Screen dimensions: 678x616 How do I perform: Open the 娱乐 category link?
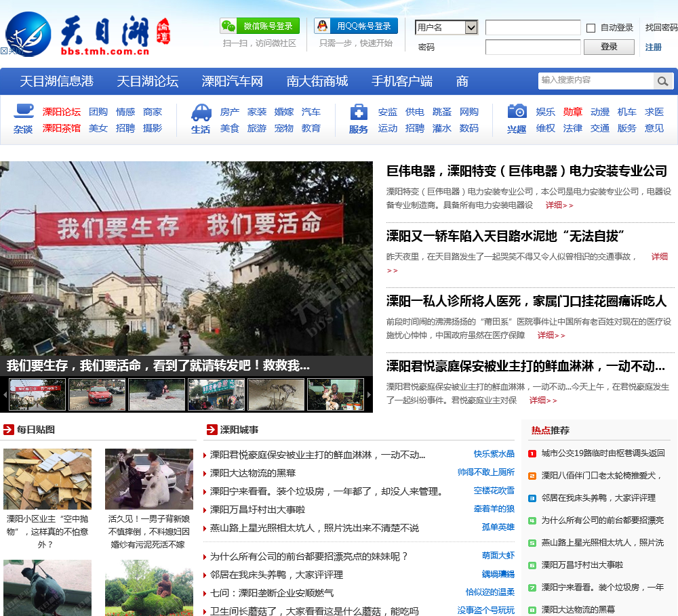(545, 112)
